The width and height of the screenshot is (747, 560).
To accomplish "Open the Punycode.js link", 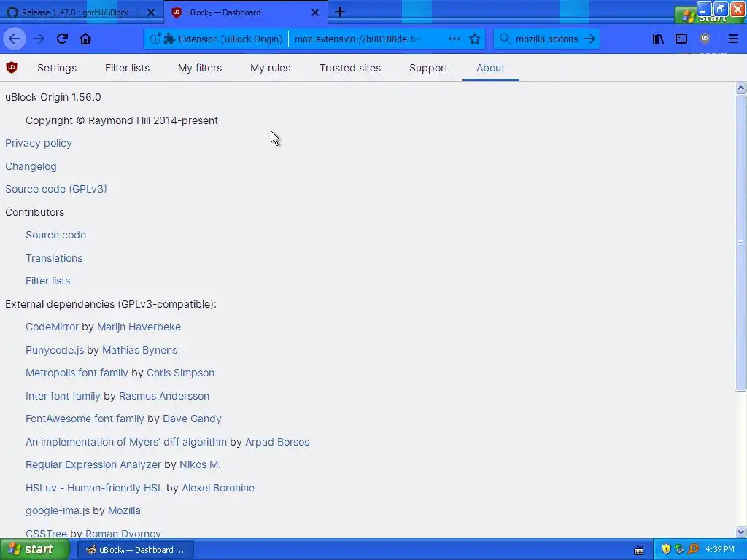I will (55, 350).
